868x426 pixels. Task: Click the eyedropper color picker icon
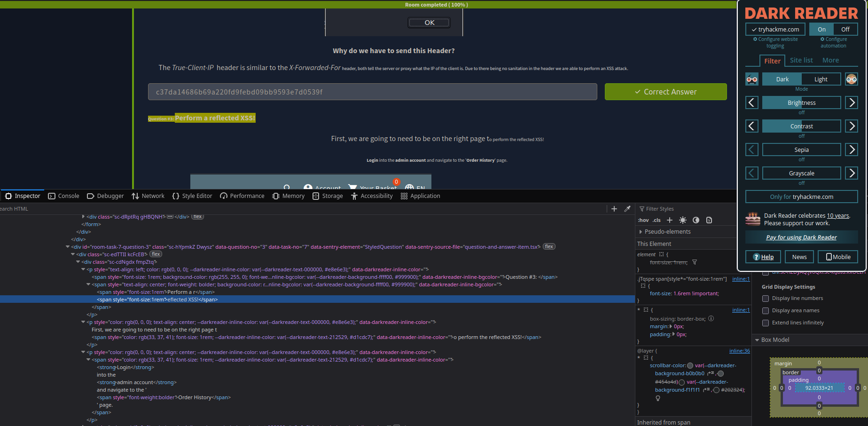(627, 209)
